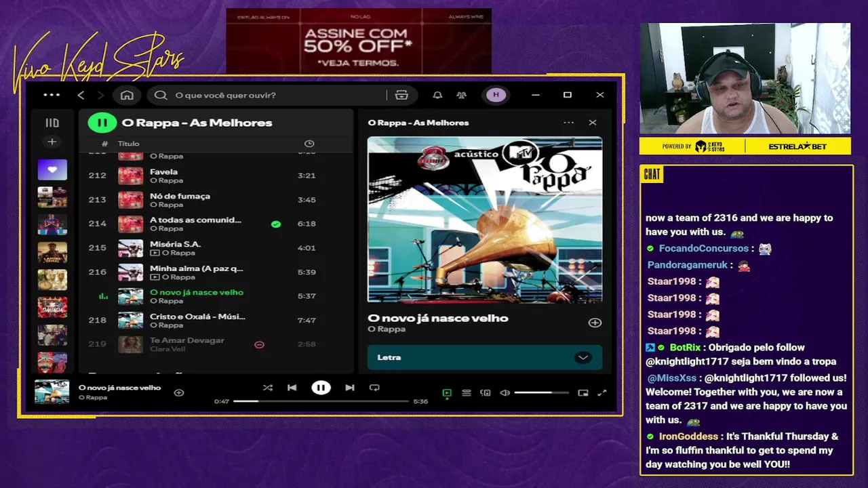
Task: Toggle the green saved checkmark on track 214
Action: [x=276, y=224]
